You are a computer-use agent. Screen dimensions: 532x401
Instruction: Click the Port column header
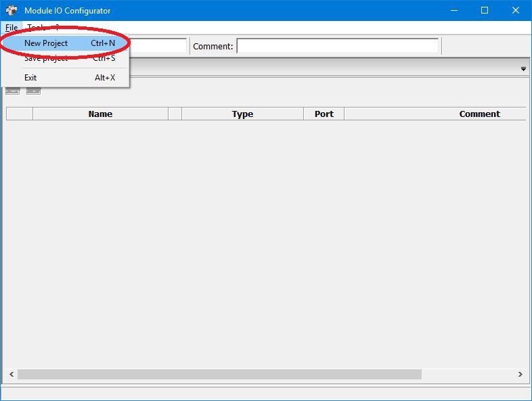pyautogui.click(x=324, y=114)
